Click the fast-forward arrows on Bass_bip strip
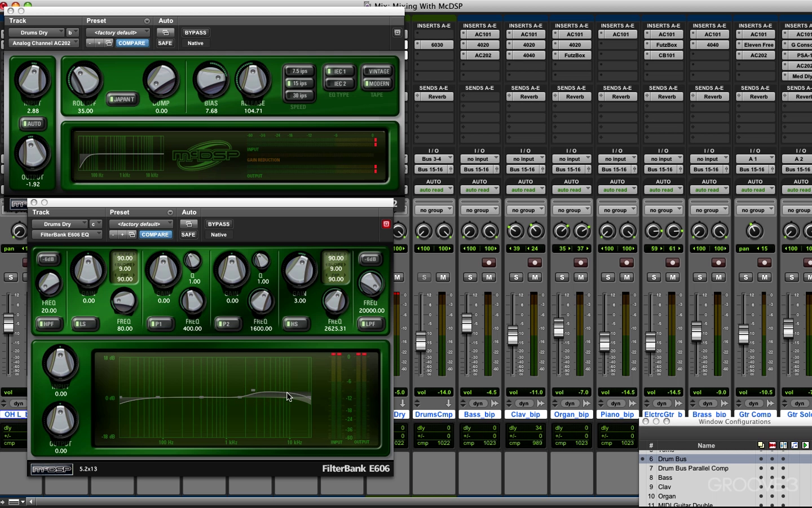The image size is (812, 508). pos(495,404)
